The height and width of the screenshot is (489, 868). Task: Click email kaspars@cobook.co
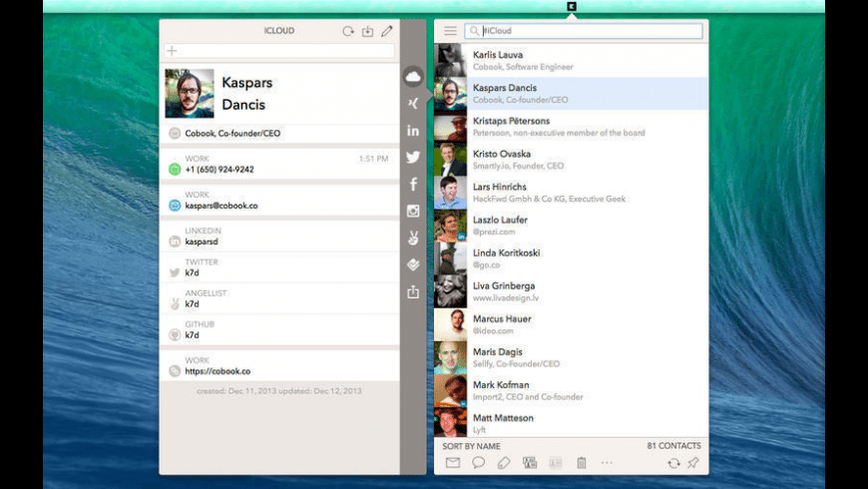[x=221, y=206]
